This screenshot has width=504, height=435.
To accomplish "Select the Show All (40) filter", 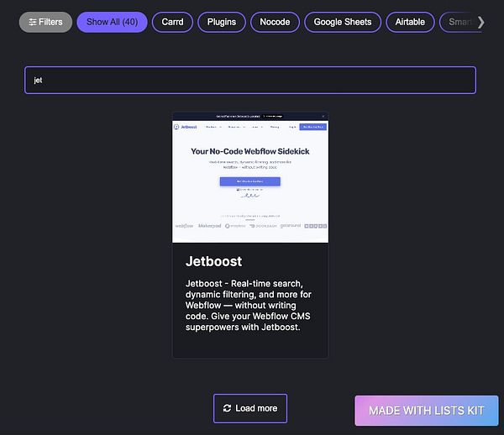I will [x=112, y=22].
